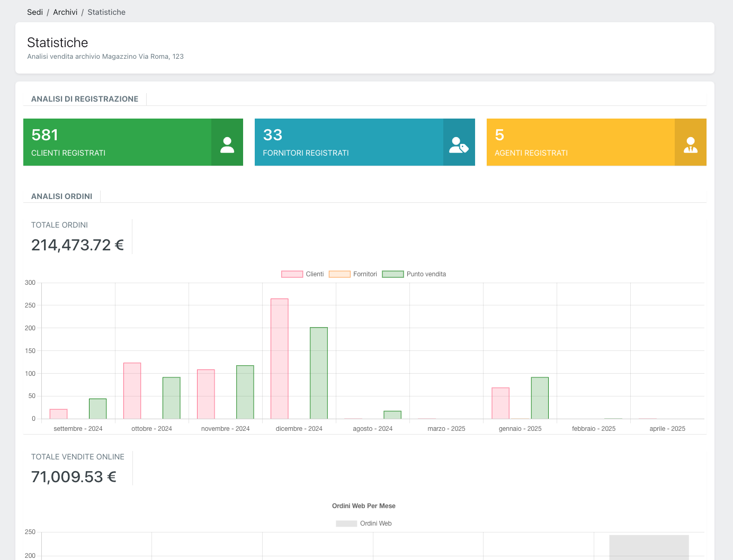Click the 71,009.53 € online sales value
Image resolution: width=733 pixels, height=560 pixels.
coord(74,477)
